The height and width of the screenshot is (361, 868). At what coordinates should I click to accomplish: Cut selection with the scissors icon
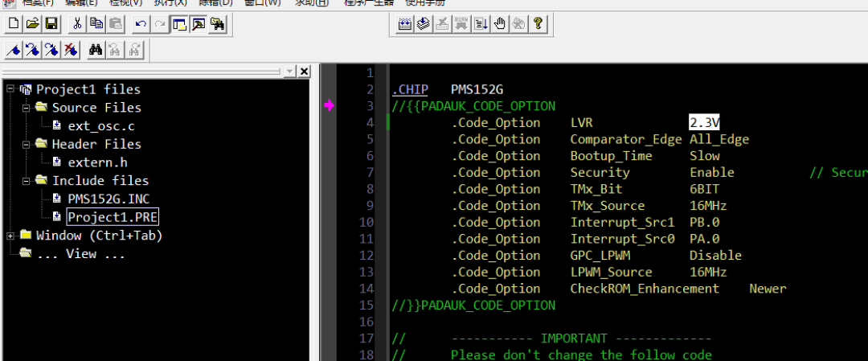click(x=78, y=24)
